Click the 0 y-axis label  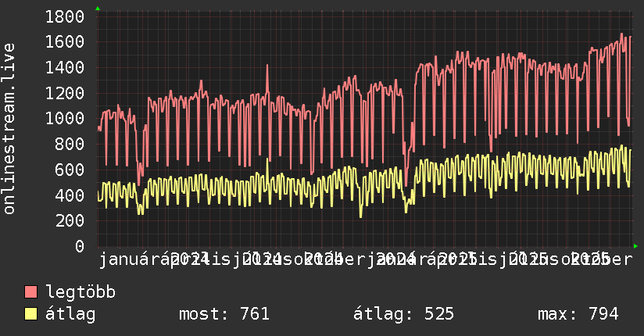tap(80, 246)
